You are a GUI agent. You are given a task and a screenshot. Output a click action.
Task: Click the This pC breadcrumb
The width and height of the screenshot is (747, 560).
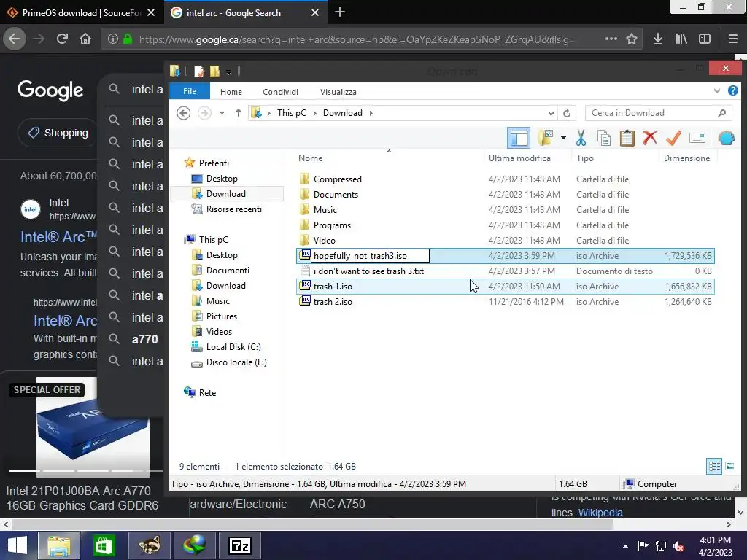(292, 113)
